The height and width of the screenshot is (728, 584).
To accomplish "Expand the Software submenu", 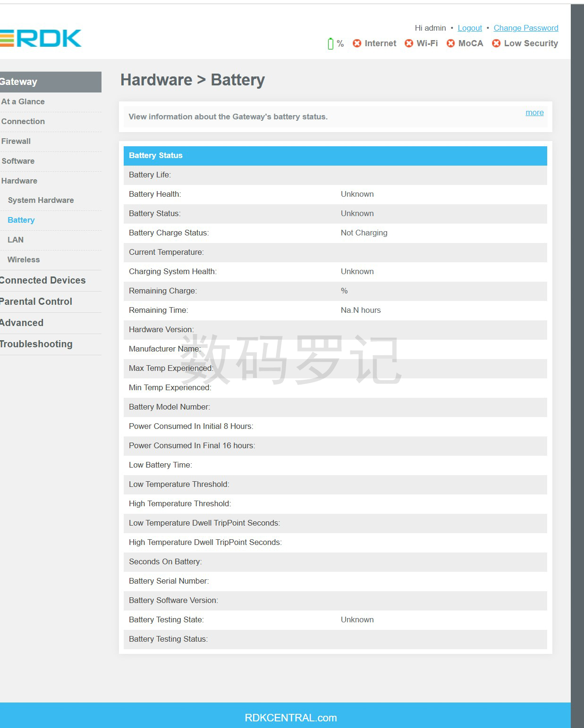I will tap(18, 161).
